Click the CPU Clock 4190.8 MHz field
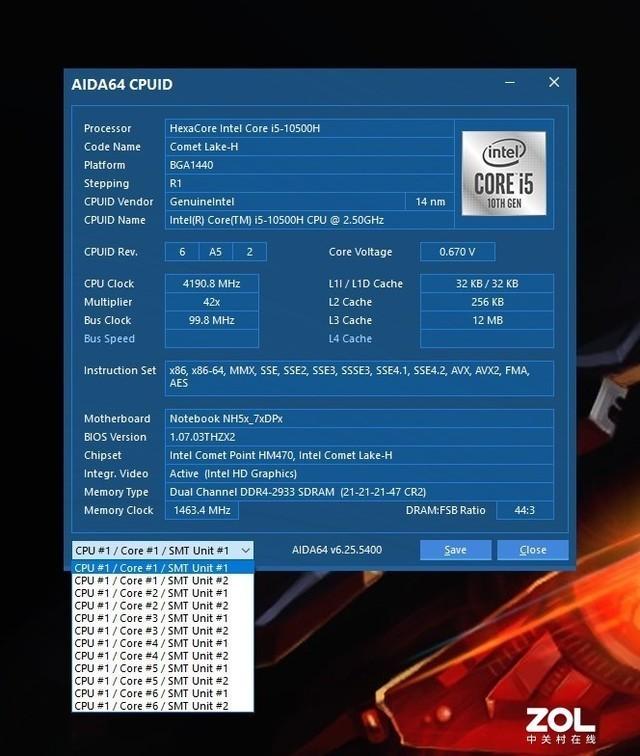Image resolution: width=640 pixels, height=756 pixels. click(212, 284)
